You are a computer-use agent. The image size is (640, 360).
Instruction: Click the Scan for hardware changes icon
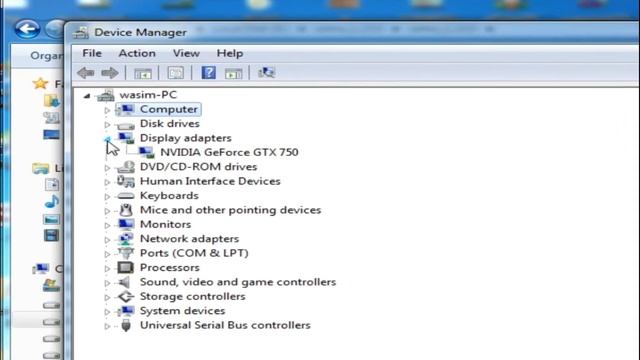coord(266,73)
